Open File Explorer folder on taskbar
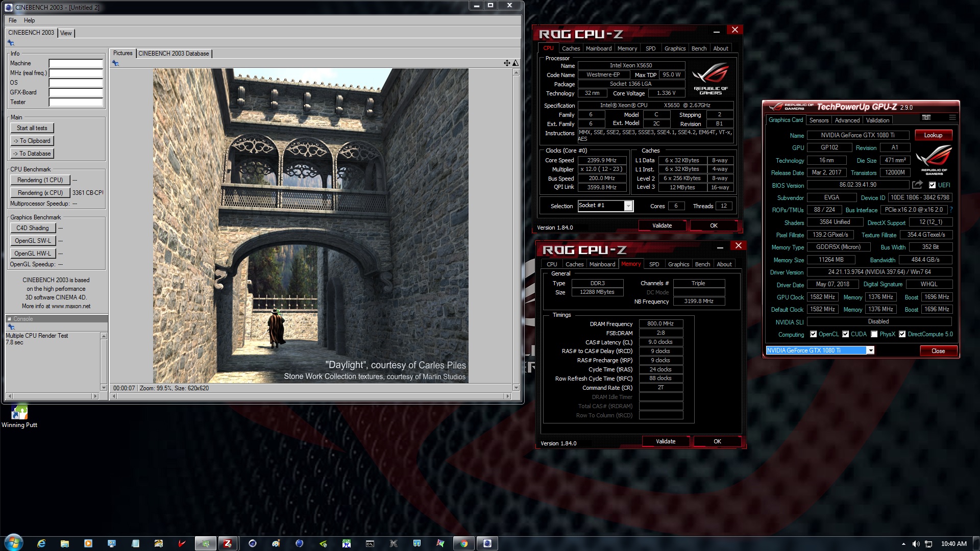The width and height of the screenshot is (980, 551). [65, 543]
